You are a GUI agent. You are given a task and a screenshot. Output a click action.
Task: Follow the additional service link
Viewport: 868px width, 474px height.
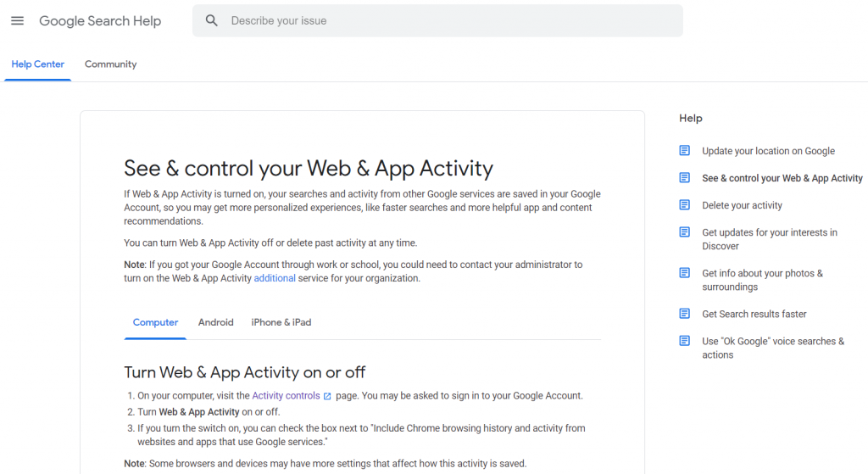pyautogui.click(x=275, y=278)
